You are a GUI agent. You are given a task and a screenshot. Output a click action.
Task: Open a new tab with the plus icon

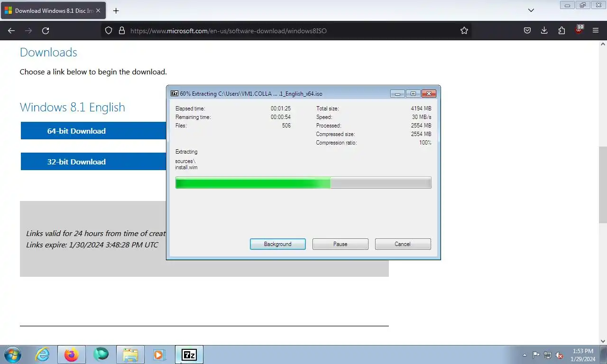116,10
